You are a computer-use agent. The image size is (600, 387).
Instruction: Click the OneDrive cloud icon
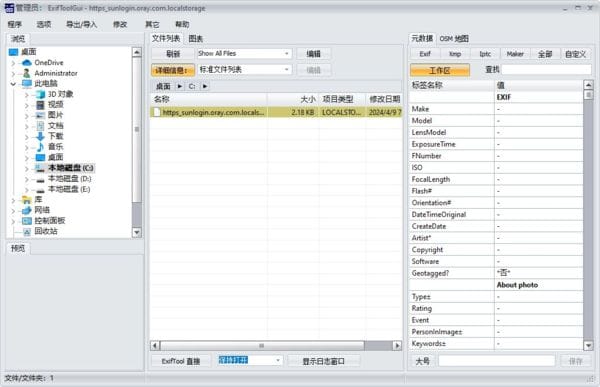[27, 62]
